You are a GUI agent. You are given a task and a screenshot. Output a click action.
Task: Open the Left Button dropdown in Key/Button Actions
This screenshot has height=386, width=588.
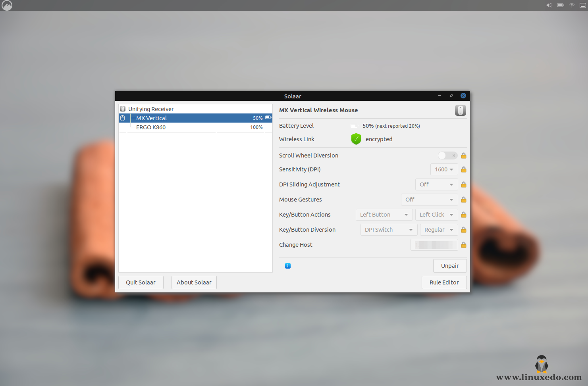click(x=384, y=215)
